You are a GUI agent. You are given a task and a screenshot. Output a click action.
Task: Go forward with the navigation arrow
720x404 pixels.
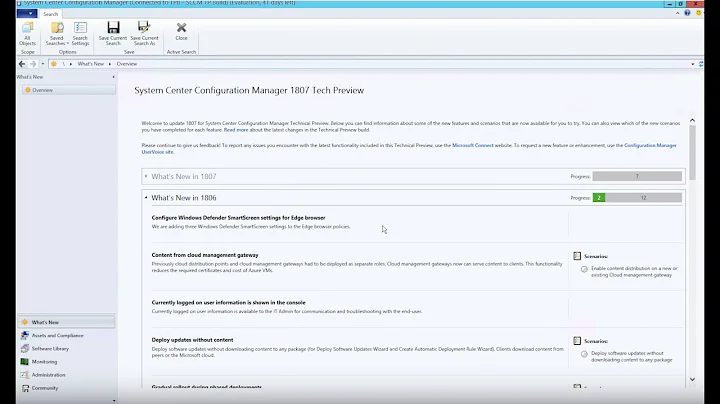point(33,64)
